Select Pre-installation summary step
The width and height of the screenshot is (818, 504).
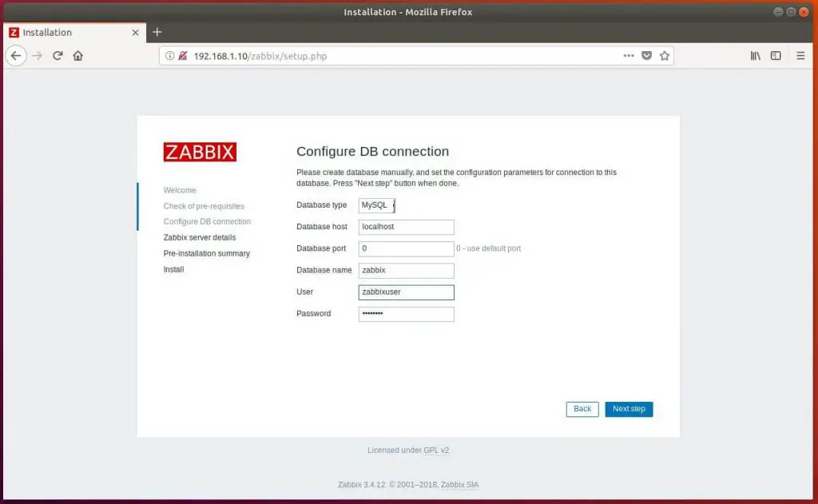pyautogui.click(x=207, y=253)
